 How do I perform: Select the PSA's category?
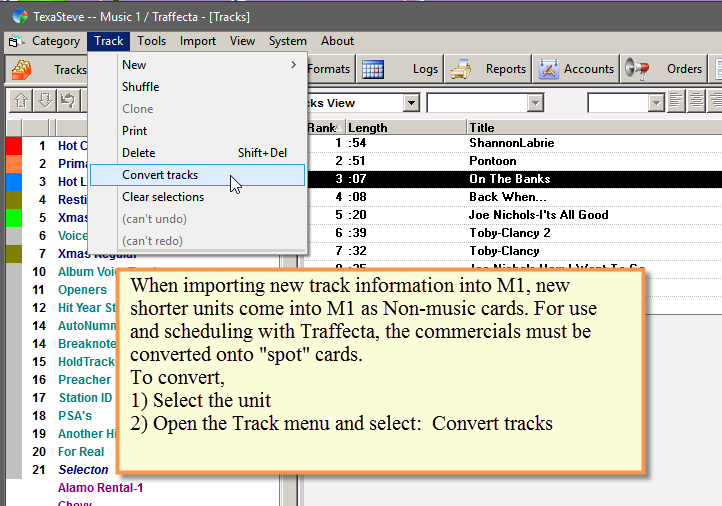75,416
